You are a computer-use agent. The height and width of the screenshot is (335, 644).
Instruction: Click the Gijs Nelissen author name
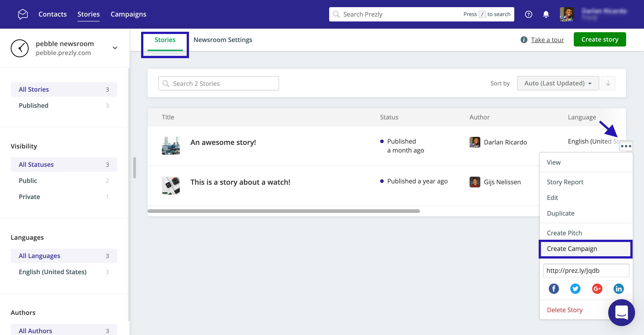pyautogui.click(x=502, y=182)
